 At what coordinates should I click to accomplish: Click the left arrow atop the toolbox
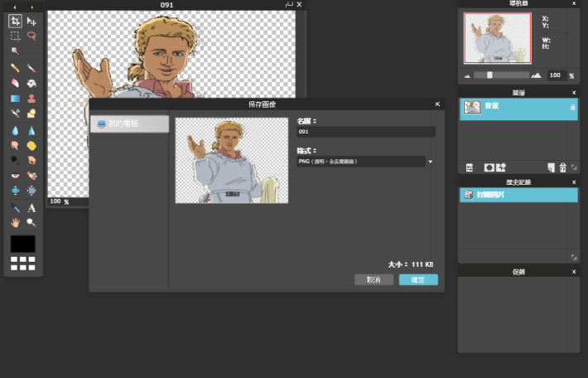point(15,7)
